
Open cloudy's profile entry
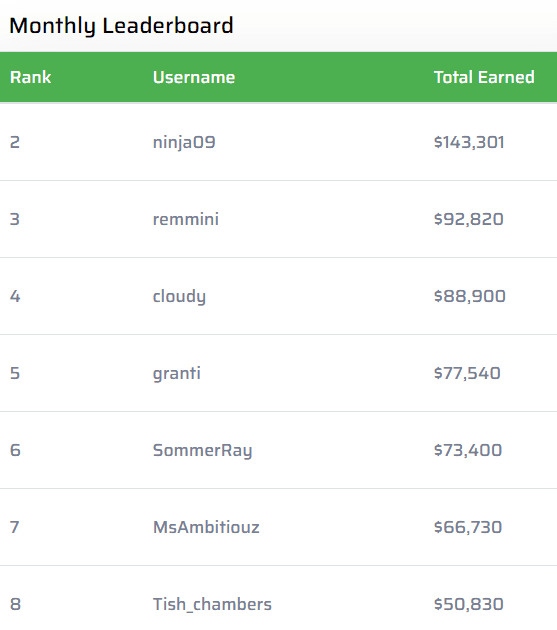pos(179,297)
